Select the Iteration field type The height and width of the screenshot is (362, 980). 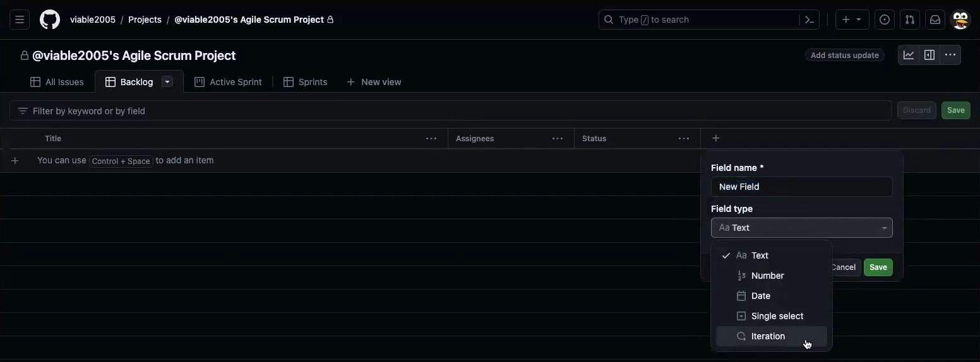[768, 336]
